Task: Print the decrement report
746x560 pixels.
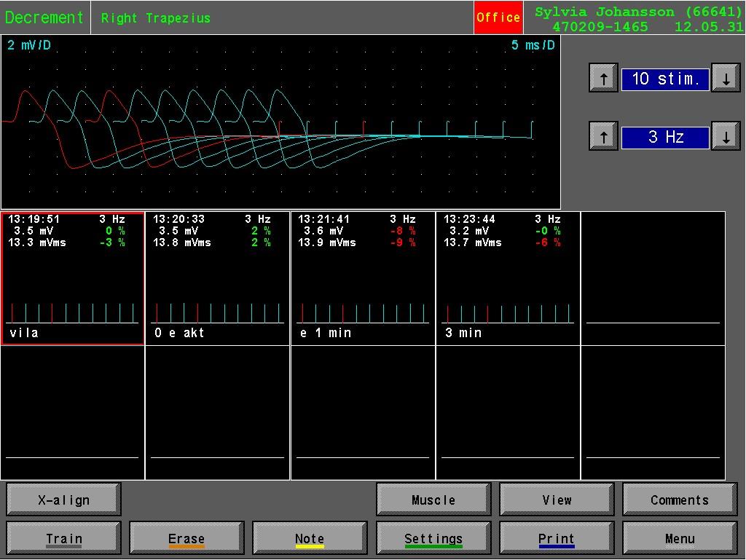Action: (x=557, y=538)
